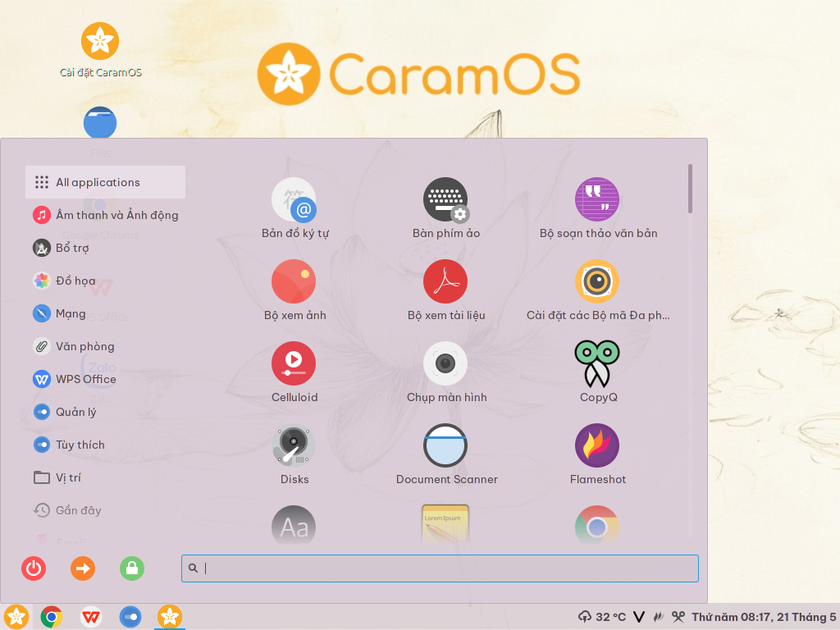
Task: Open Bộ soạn thảo văn bản editor
Action: (598, 208)
